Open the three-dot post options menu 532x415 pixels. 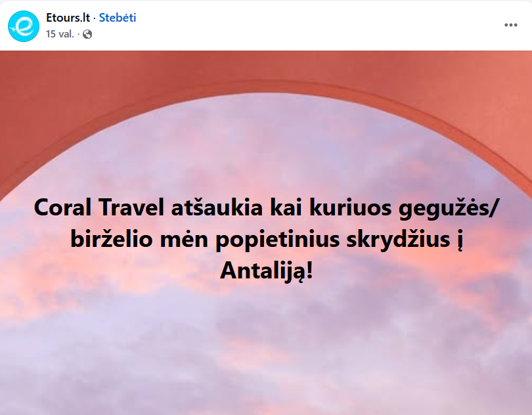(510, 25)
